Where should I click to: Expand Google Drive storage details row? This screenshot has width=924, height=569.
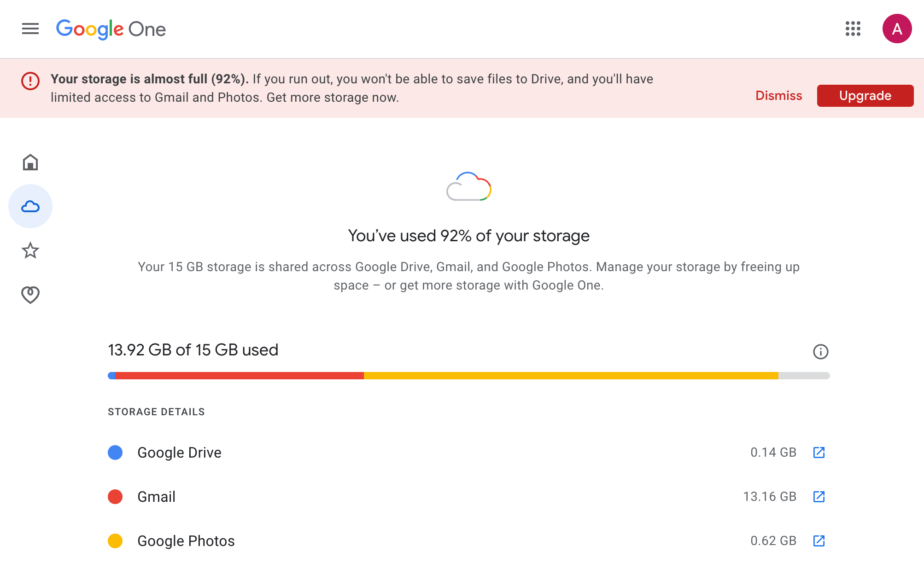pos(179,453)
